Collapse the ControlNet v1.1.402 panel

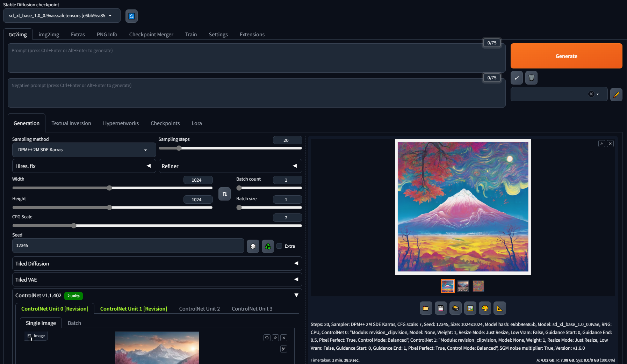296,295
